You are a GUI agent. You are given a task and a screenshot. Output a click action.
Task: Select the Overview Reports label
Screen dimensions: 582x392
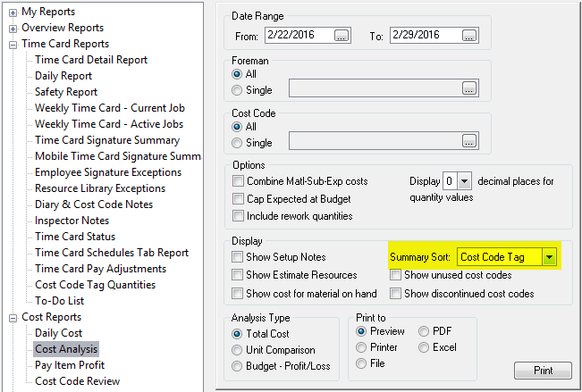[63, 28]
